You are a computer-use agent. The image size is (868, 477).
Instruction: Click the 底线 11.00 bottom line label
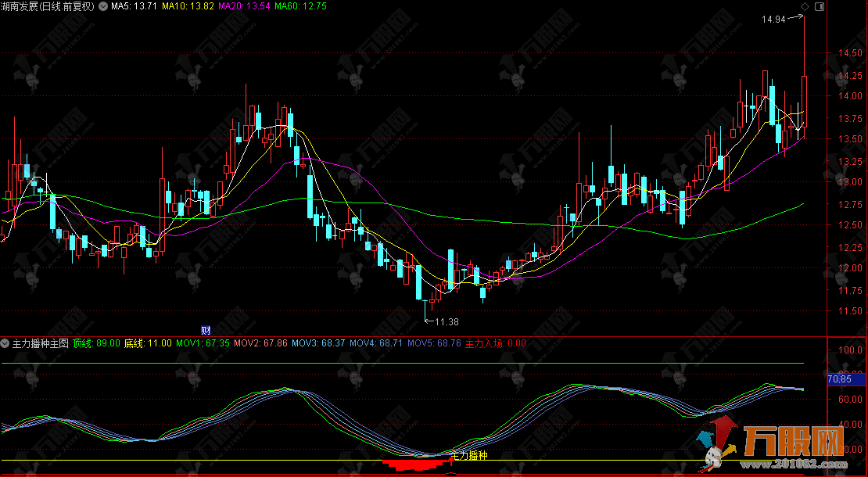(148, 343)
